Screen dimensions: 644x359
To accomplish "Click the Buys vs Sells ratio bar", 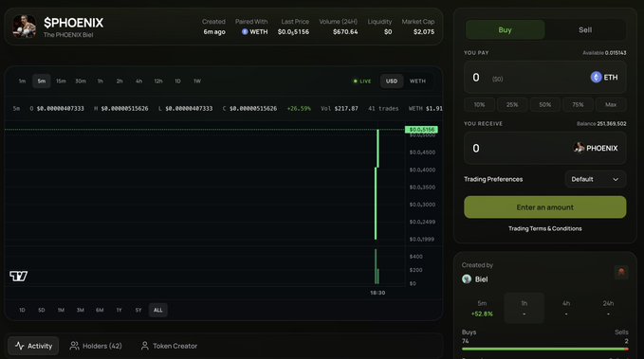I will click(x=545, y=350).
